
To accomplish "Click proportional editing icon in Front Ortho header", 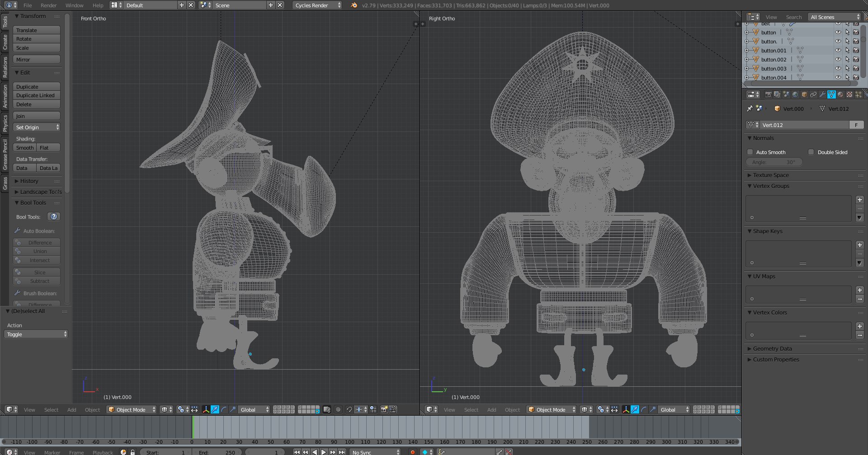I will click(338, 409).
